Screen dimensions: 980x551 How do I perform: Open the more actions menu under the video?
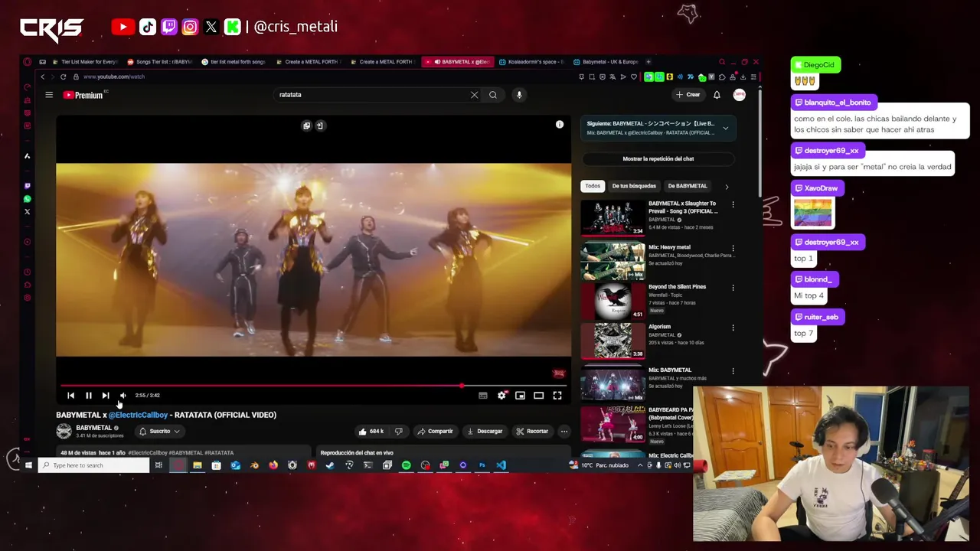point(564,431)
